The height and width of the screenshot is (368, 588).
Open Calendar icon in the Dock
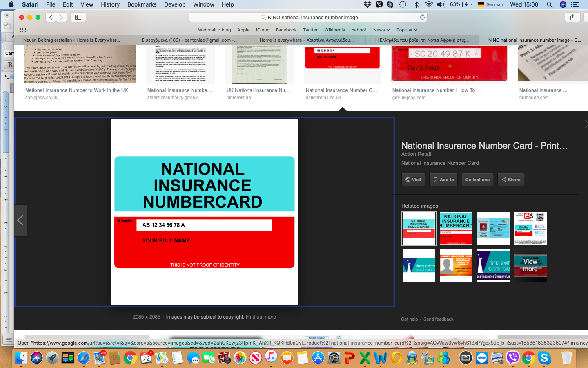point(146,358)
